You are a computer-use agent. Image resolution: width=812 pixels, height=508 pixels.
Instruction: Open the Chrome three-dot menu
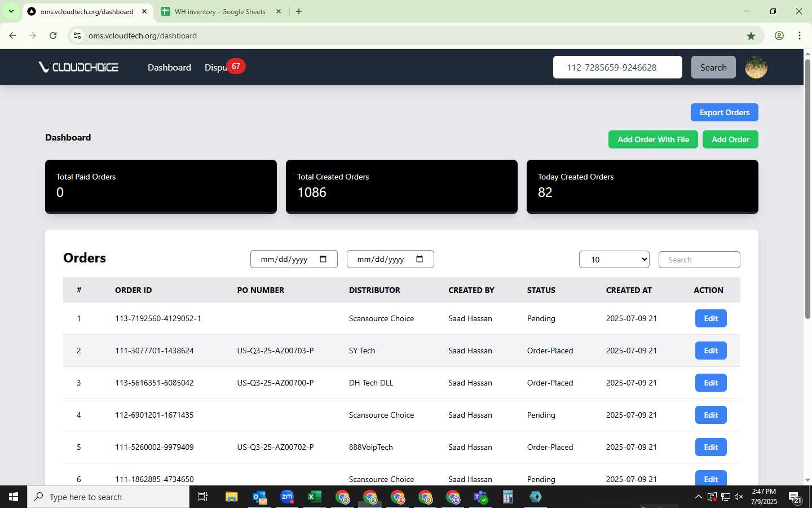pos(800,36)
